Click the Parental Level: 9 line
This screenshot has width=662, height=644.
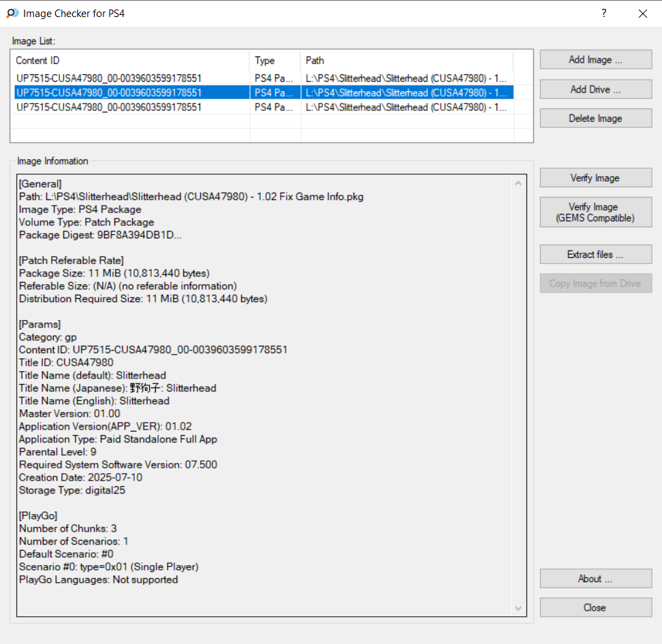[x=57, y=452]
